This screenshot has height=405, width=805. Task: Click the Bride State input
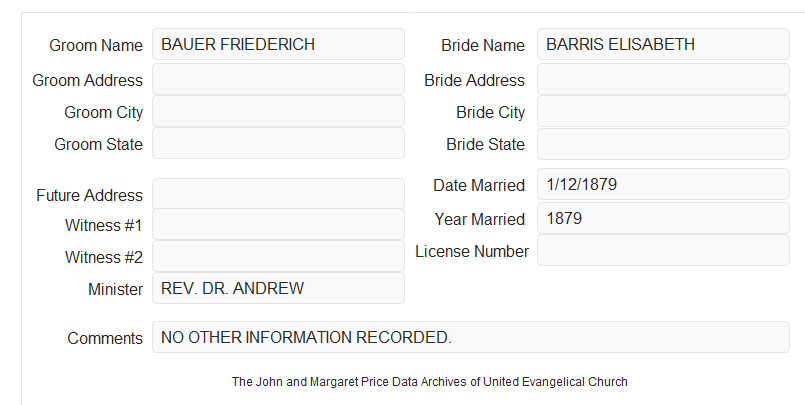pos(663,144)
